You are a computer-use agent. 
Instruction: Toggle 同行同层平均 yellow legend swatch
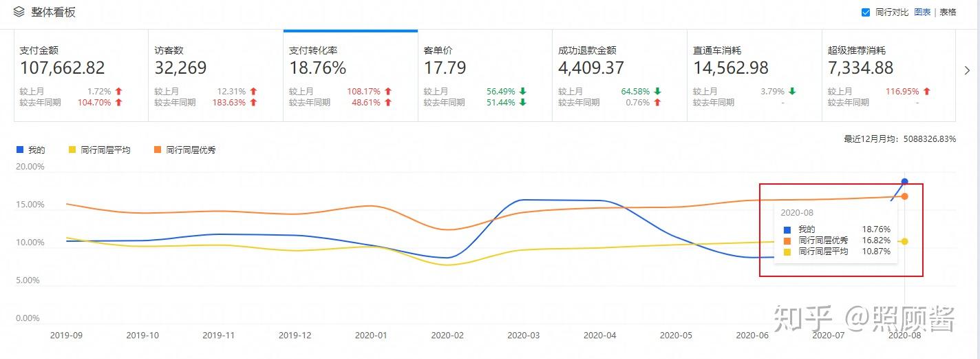pyautogui.click(x=72, y=150)
